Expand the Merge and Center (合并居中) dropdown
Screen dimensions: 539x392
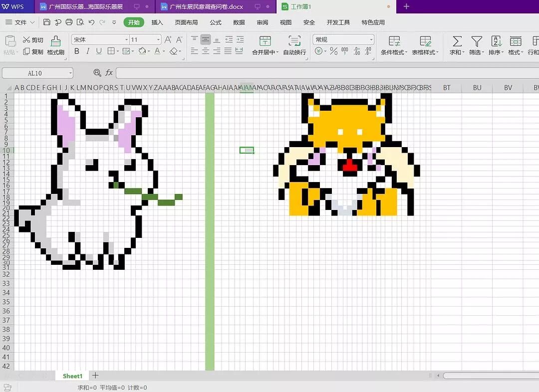tap(277, 52)
